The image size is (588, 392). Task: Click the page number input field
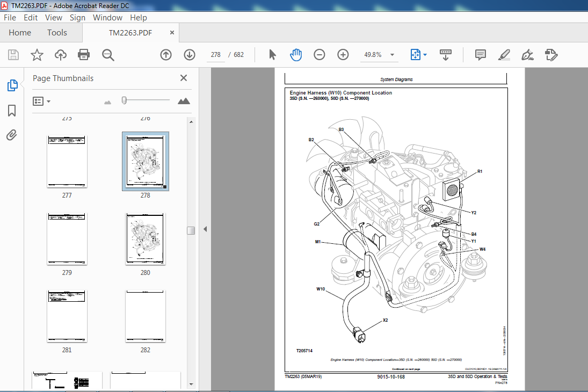[216, 55]
